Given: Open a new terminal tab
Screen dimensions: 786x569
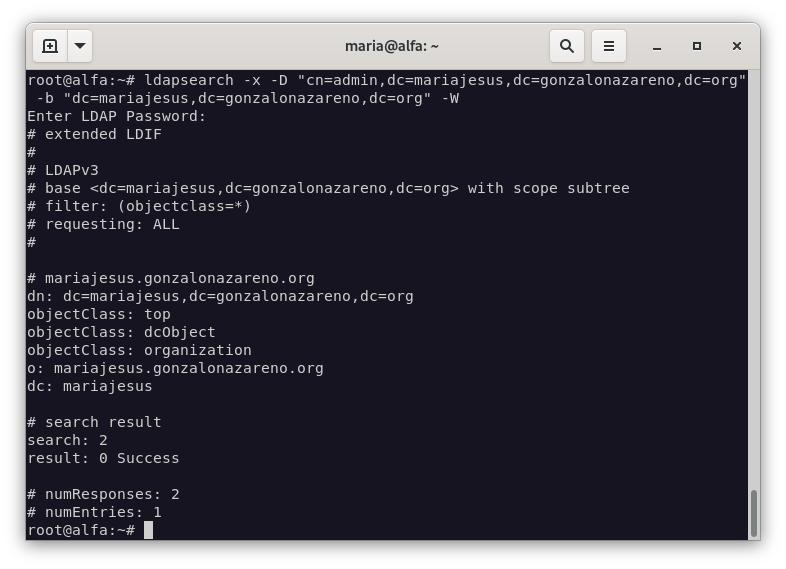Looking at the screenshot, I should tap(50, 46).
